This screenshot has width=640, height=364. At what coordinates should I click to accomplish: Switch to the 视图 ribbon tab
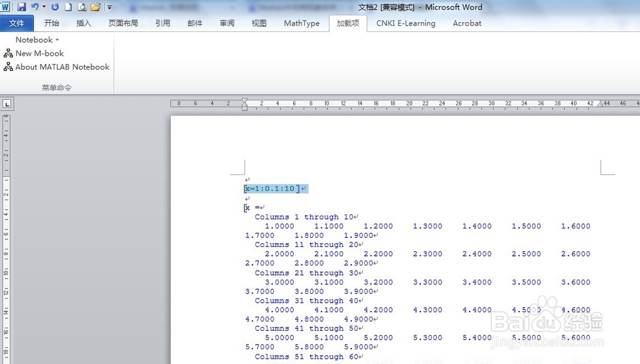pos(259,23)
